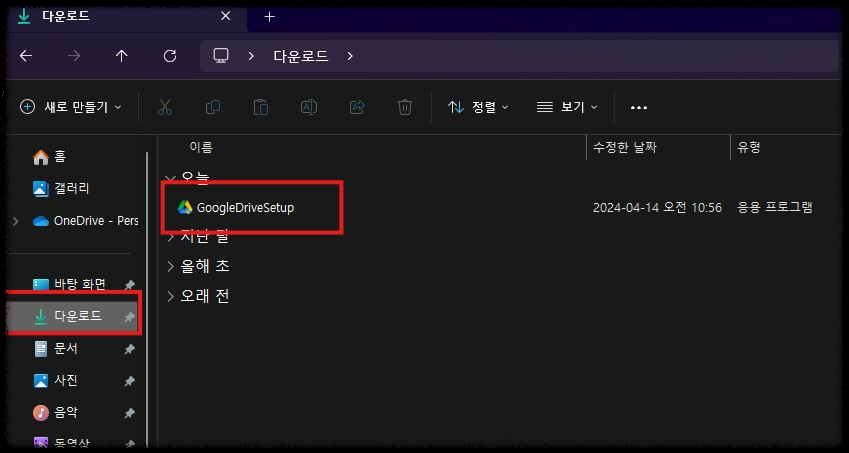Click the Paste clipboard icon
This screenshot has width=849, height=453.
261,107
